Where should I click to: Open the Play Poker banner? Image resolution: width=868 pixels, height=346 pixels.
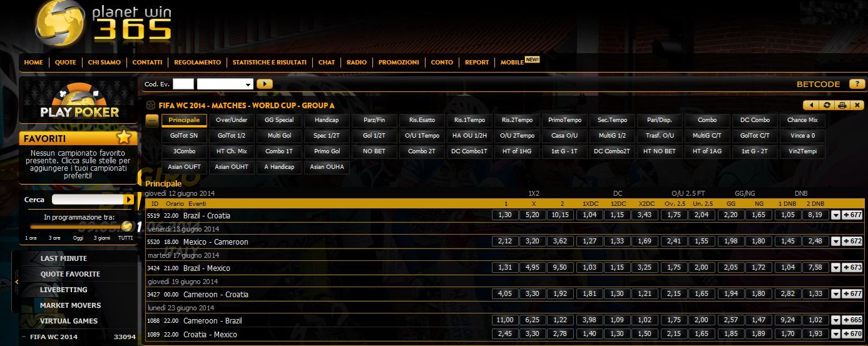[x=78, y=100]
